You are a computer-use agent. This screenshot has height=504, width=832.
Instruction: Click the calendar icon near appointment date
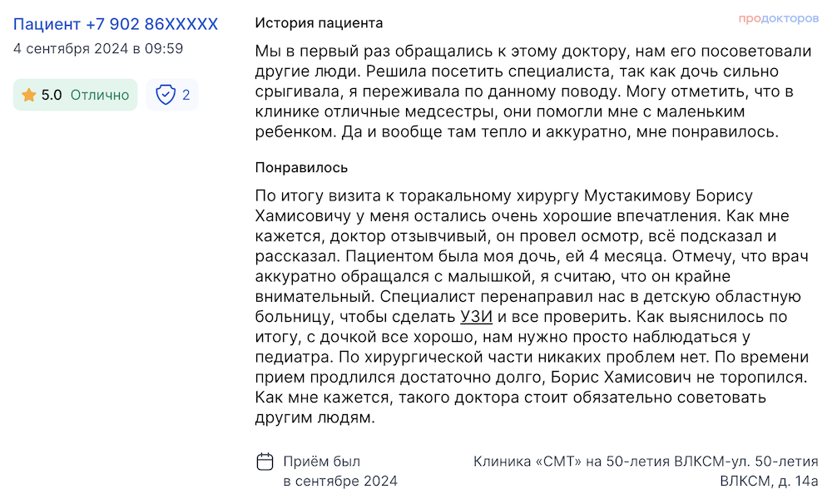click(x=265, y=462)
